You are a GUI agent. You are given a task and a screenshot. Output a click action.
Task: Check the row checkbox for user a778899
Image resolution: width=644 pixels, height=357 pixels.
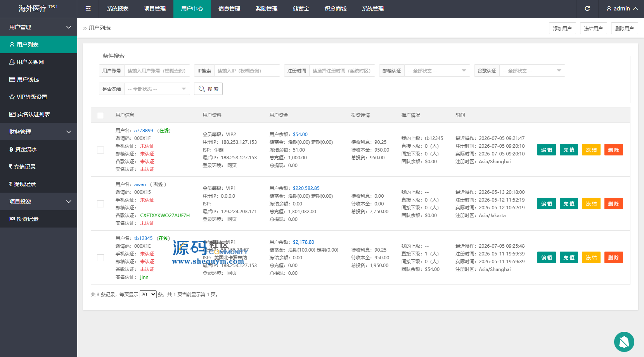[100, 150]
